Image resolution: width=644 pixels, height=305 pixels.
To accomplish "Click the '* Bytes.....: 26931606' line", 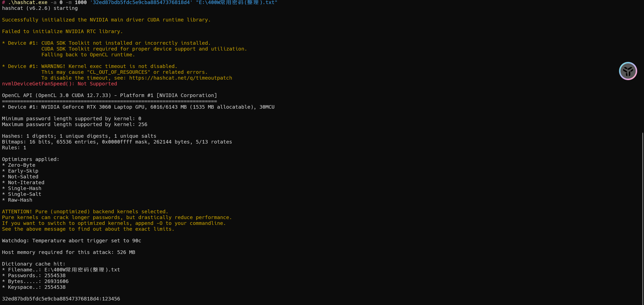I will pos(35,281).
